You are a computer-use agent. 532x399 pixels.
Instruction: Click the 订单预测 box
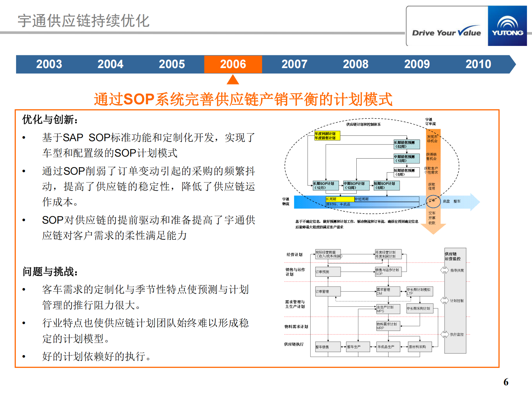pyautogui.click(x=328, y=272)
